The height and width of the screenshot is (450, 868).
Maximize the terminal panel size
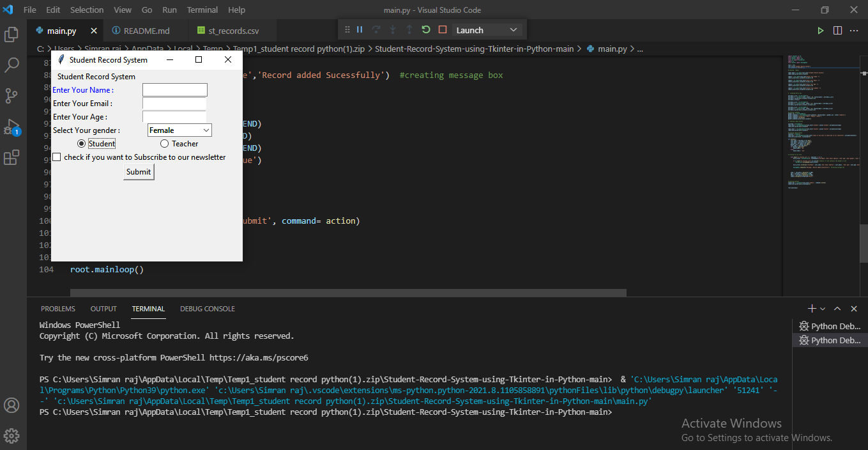(837, 309)
